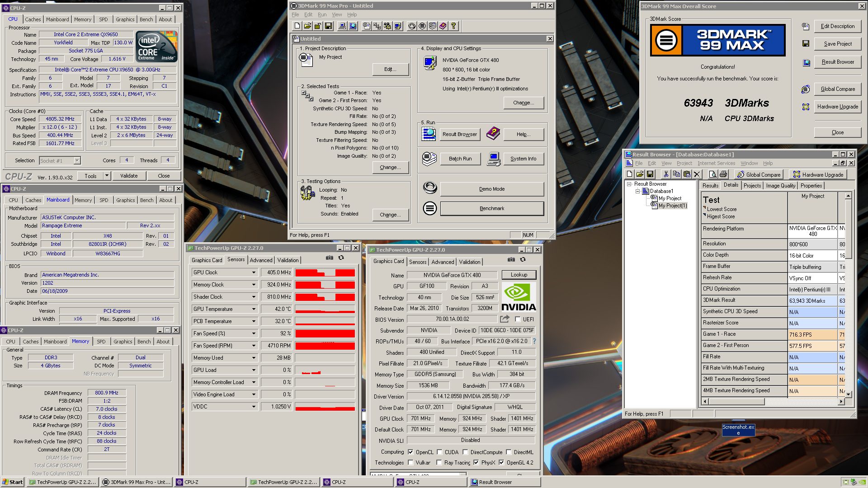Click Testing Options gears icon in 3DMark toolbar
This screenshot has width=868, height=488.
coord(387,26)
